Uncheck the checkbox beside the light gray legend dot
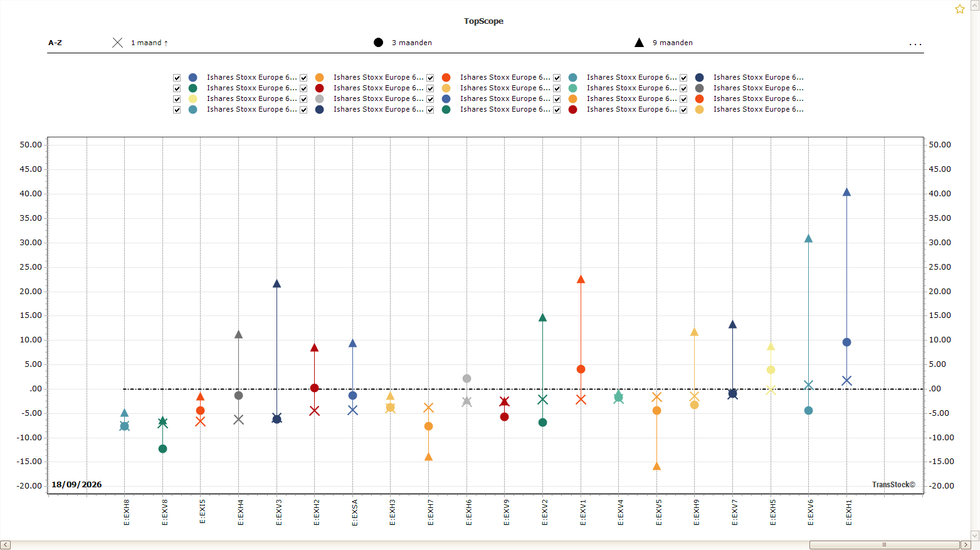Image resolution: width=980 pixels, height=550 pixels. [x=303, y=99]
